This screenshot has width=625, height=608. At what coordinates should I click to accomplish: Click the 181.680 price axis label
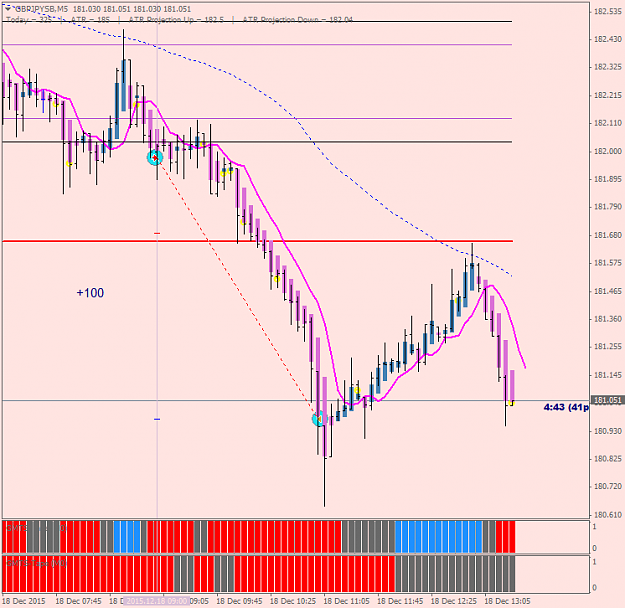tap(608, 235)
